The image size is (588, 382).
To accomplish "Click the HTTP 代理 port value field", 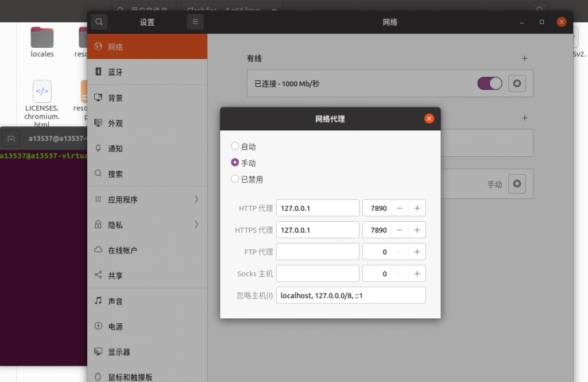I will [377, 208].
